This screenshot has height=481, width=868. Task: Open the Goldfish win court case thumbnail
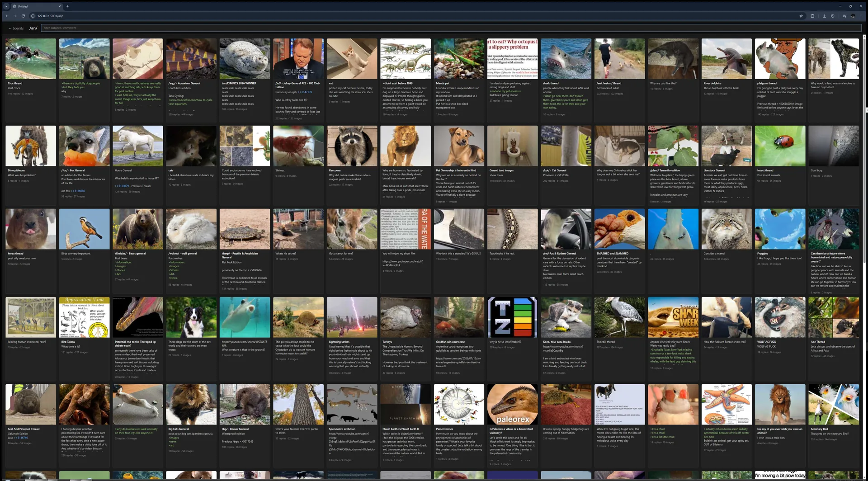pyautogui.click(x=459, y=317)
